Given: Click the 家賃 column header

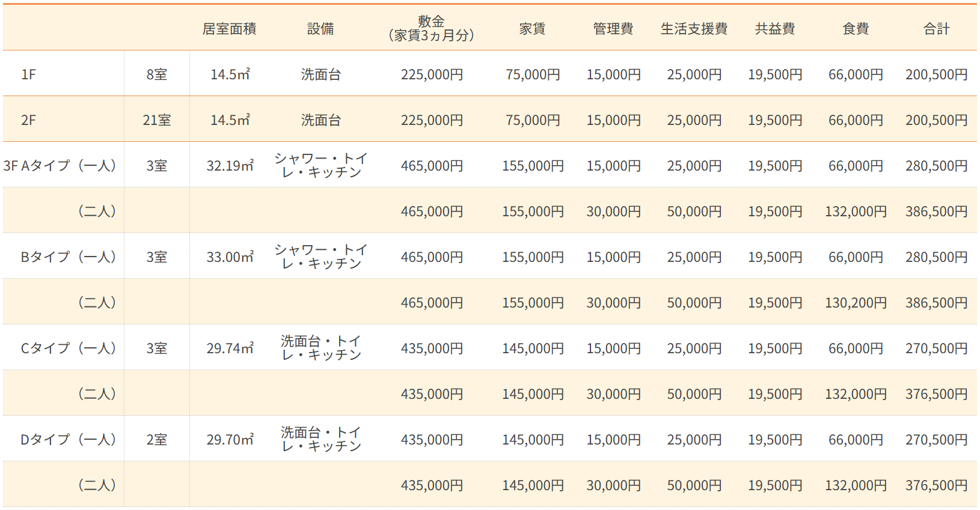Looking at the screenshot, I should pyautogui.click(x=532, y=29).
